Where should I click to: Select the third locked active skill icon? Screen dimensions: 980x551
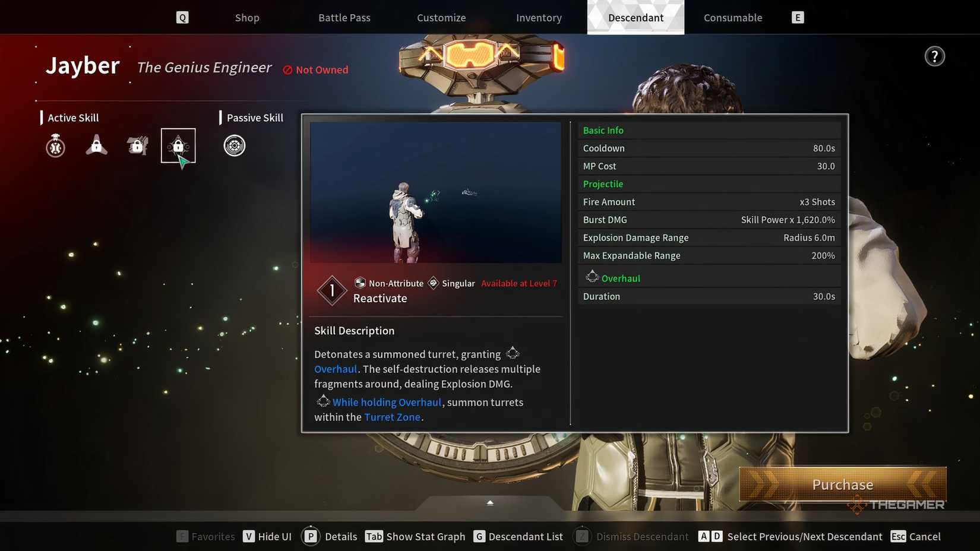pos(137,145)
